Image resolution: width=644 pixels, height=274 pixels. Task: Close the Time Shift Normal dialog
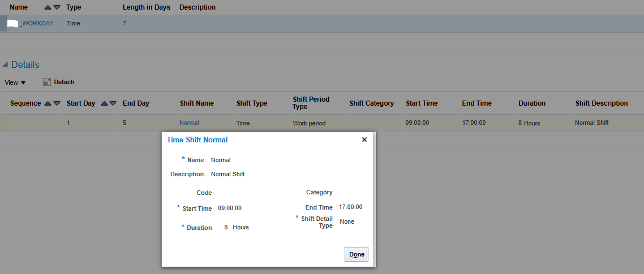click(364, 140)
